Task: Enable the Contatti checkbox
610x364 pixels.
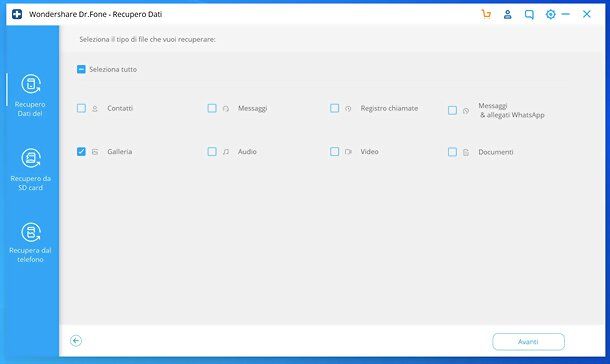Action: coord(81,108)
